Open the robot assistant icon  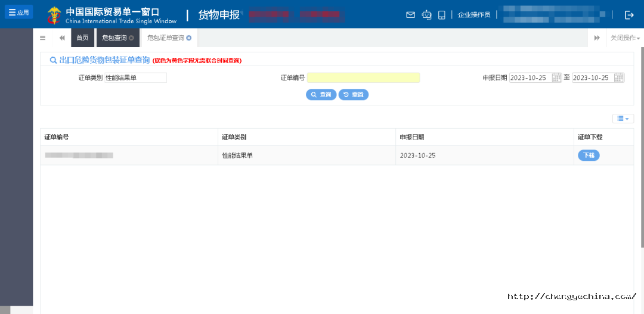tap(427, 15)
